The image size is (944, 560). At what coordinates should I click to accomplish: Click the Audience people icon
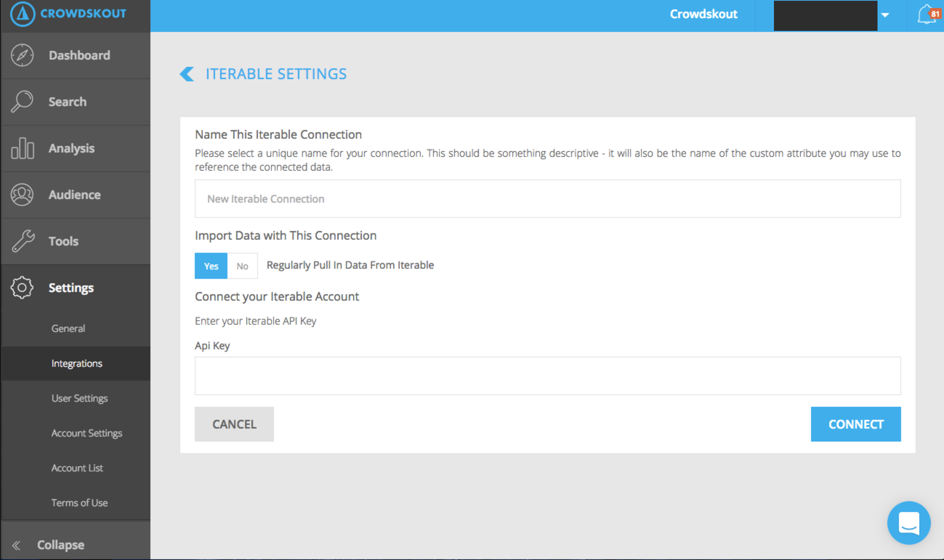[x=22, y=194]
